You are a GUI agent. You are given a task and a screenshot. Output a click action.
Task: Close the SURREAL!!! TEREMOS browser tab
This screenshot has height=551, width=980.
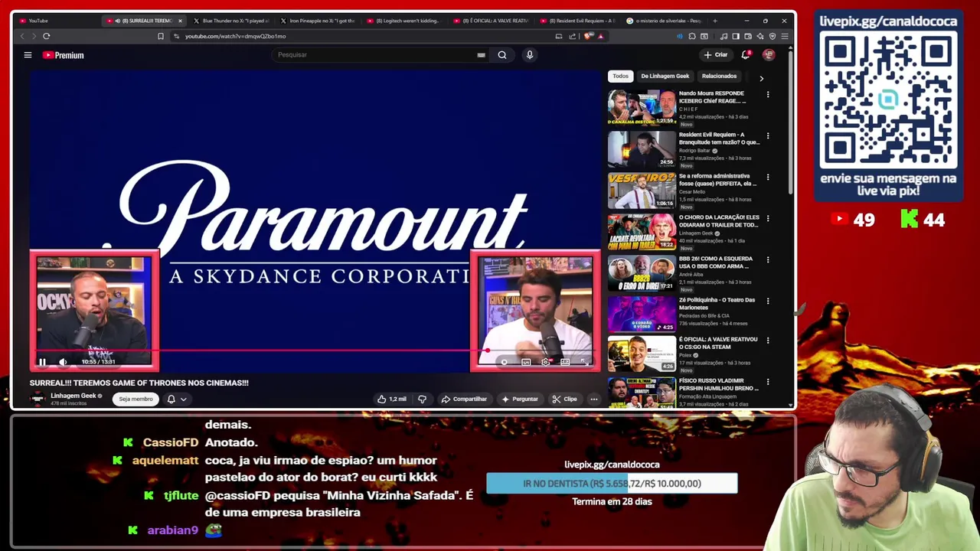pyautogui.click(x=180, y=21)
